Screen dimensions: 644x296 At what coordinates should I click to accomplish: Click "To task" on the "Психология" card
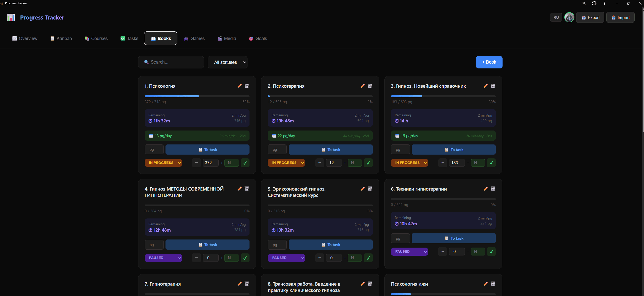click(x=207, y=150)
